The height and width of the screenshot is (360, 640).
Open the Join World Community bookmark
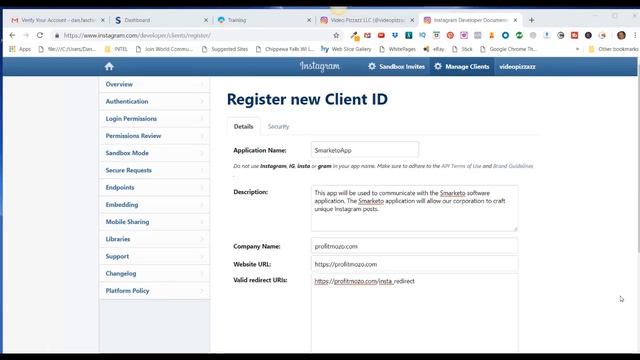[x=164, y=49]
